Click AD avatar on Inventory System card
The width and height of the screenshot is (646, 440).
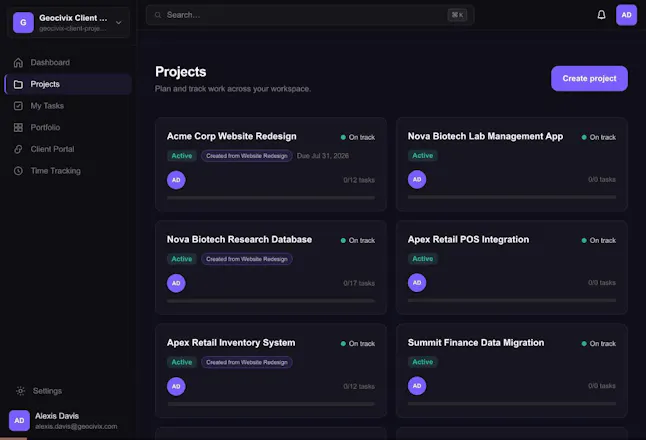176,386
